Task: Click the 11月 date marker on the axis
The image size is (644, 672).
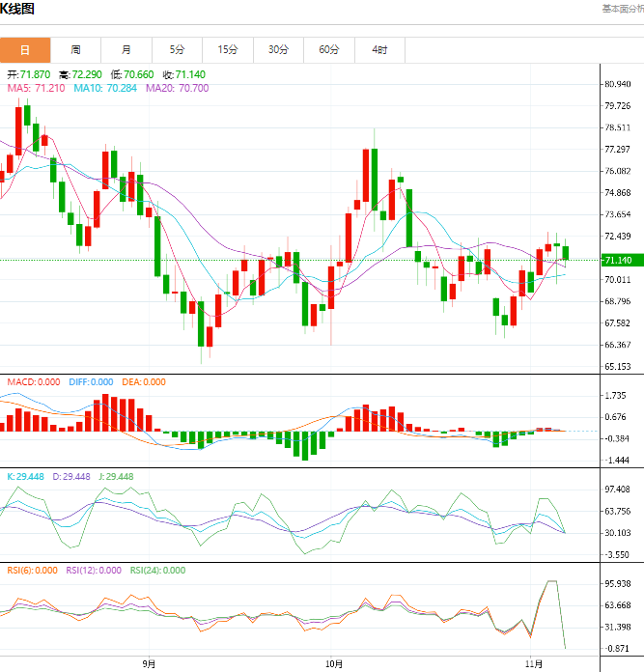Action: pos(534,664)
